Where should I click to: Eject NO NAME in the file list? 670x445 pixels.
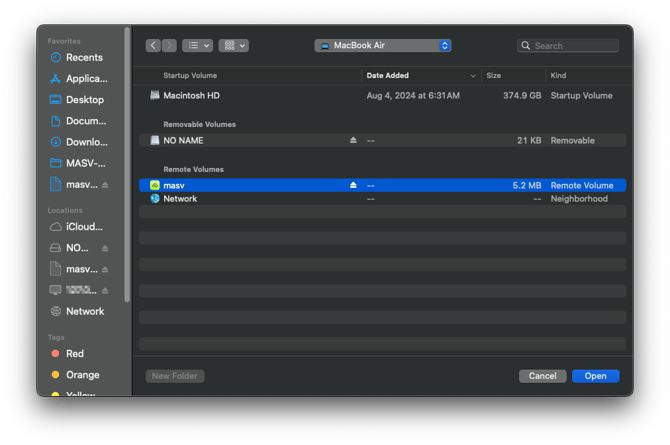353,140
